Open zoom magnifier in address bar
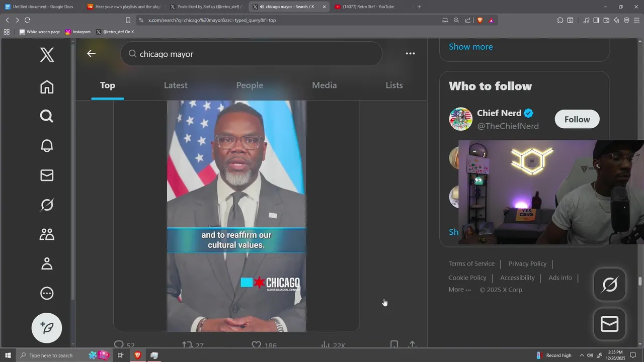The width and height of the screenshot is (644, 362). (456, 20)
